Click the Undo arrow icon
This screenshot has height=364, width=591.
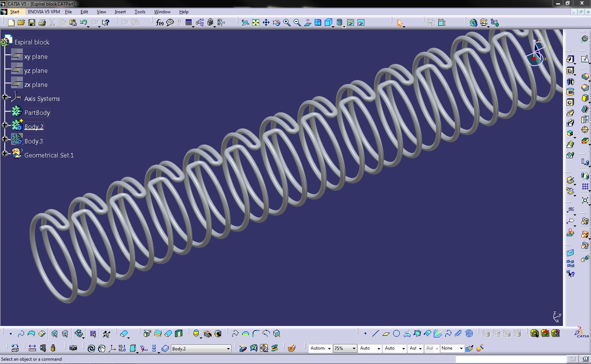84,23
